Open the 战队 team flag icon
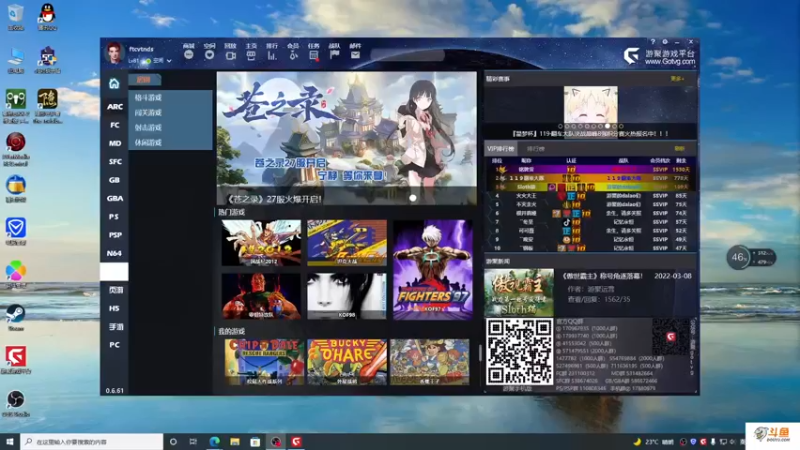 pos(335,55)
